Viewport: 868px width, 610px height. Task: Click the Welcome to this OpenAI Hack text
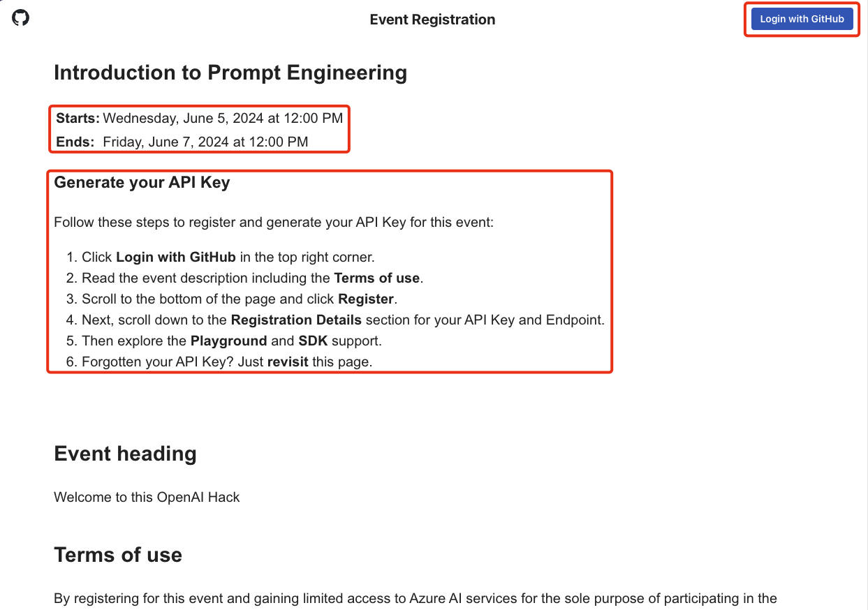(x=147, y=498)
